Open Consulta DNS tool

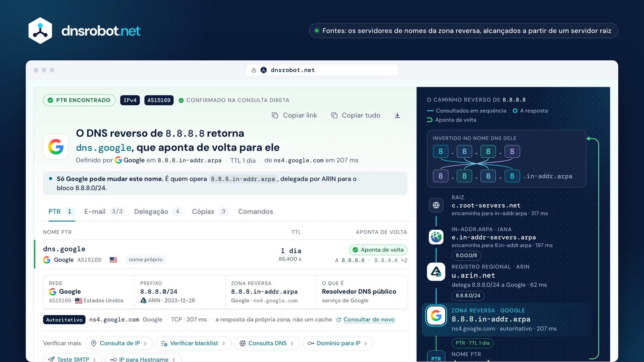[267, 343]
